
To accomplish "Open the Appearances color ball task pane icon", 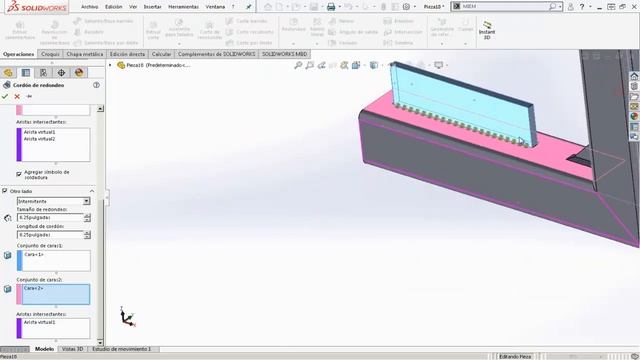I will click(634, 116).
